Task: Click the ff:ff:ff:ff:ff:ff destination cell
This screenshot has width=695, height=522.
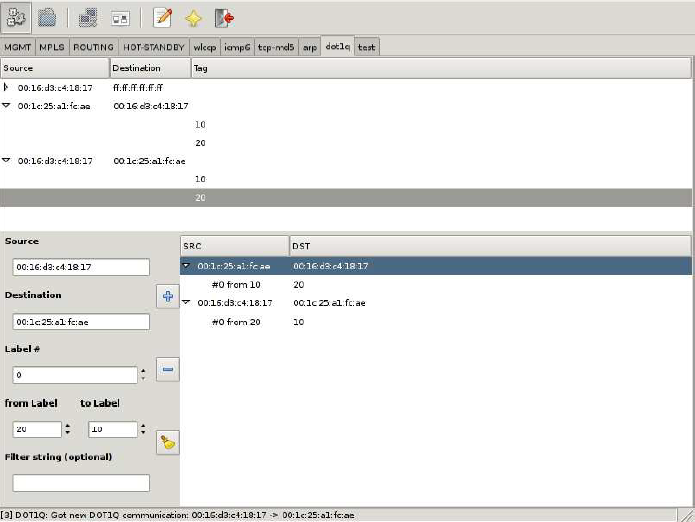Action: [x=138, y=88]
